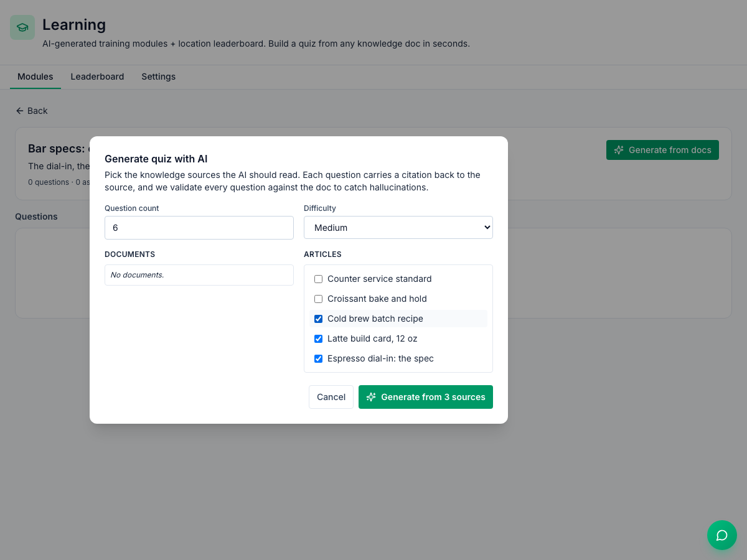Click Generate from 3 sources button
Viewport: 747px width, 560px height.
(x=426, y=397)
